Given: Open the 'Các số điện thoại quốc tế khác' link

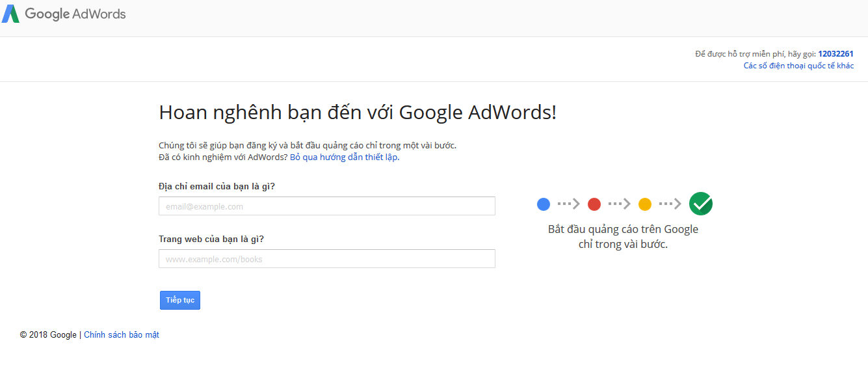Looking at the screenshot, I should (799, 66).
